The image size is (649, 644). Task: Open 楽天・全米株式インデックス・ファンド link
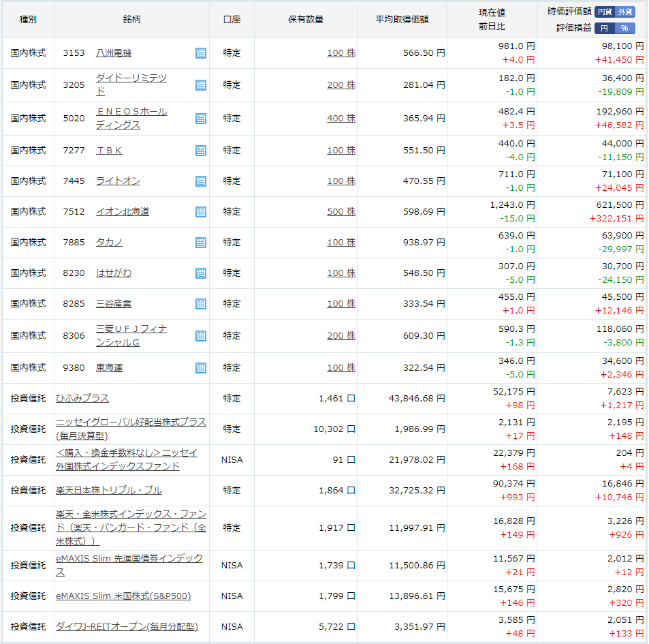[x=131, y=527]
